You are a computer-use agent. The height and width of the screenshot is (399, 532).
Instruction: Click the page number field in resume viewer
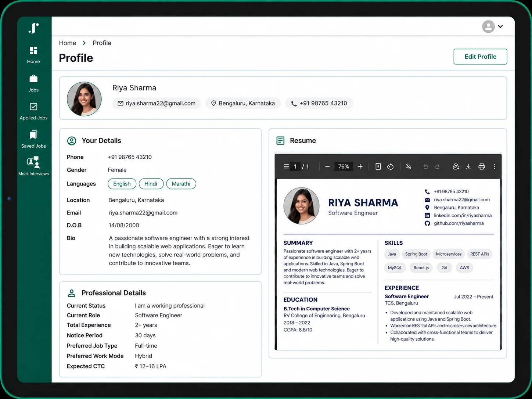(295, 166)
